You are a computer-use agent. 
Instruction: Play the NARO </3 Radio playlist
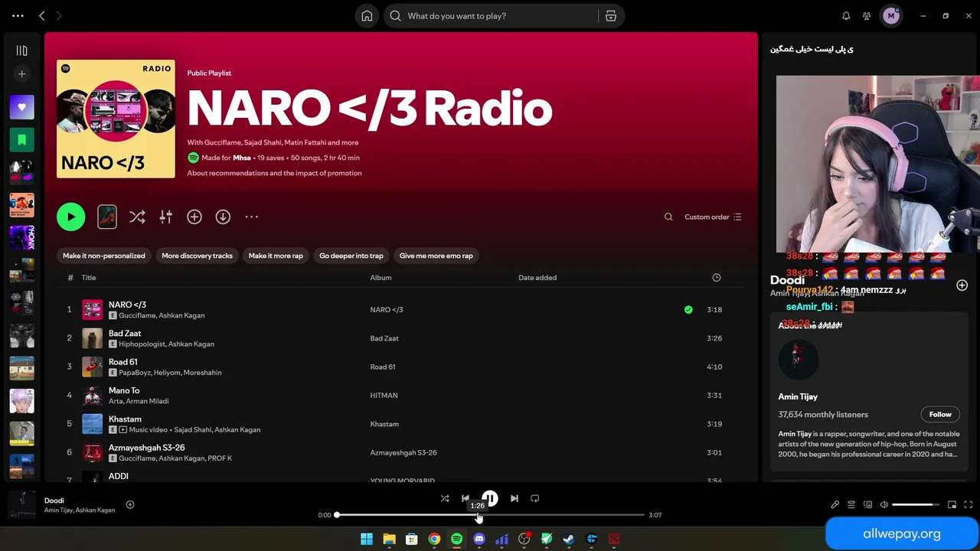(70, 217)
